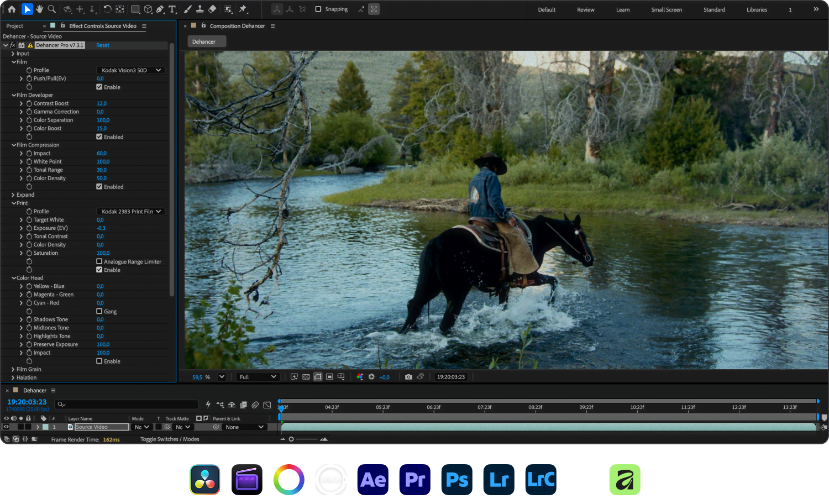
Task: Hide the Source Video layer with eye icon
Action: coord(7,427)
